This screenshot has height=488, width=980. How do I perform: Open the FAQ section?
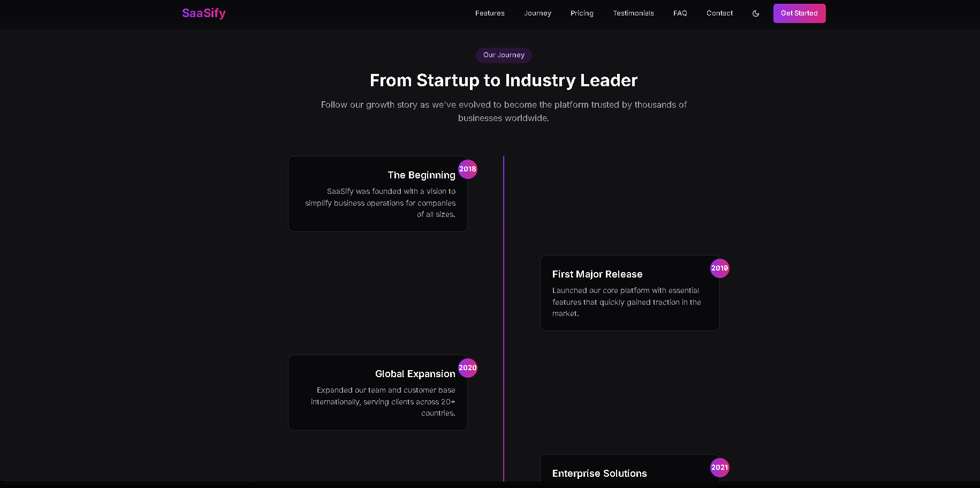(x=680, y=13)
